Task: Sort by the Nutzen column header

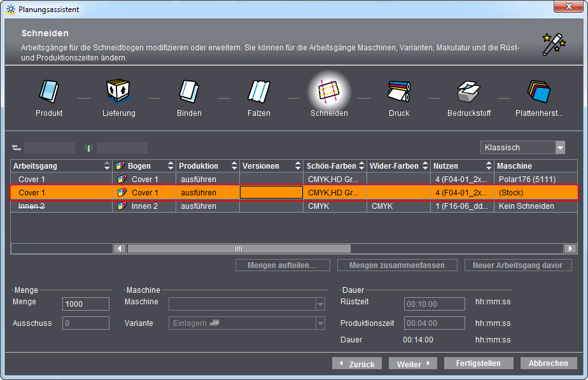Action: 462,165
